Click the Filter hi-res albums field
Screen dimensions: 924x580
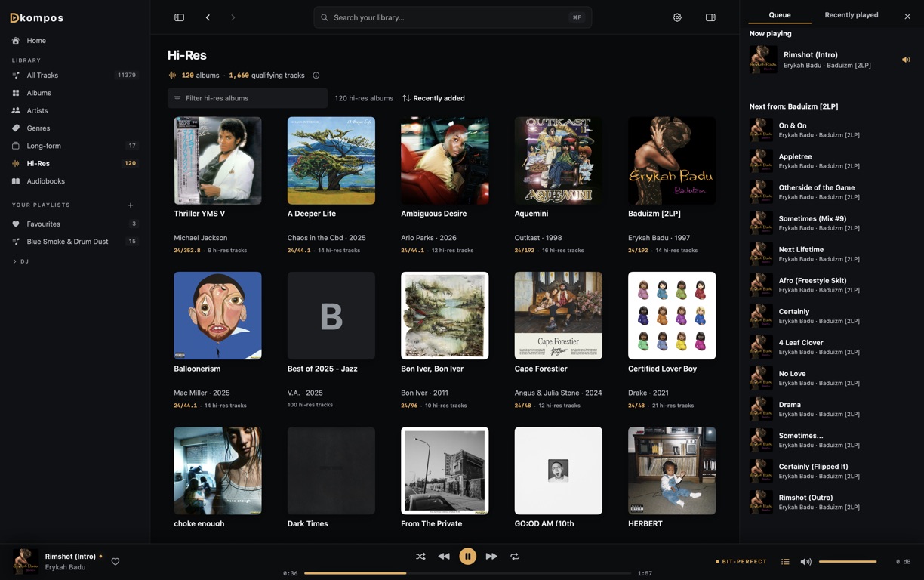click(248, 98)
